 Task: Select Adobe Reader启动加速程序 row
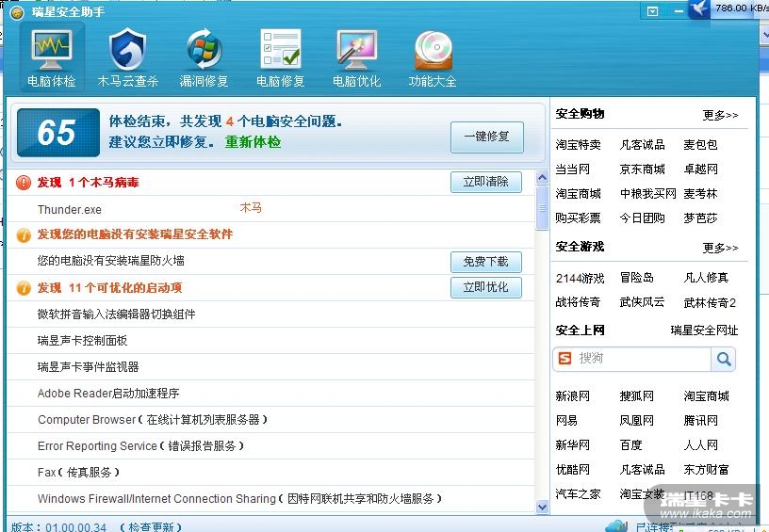270,394
